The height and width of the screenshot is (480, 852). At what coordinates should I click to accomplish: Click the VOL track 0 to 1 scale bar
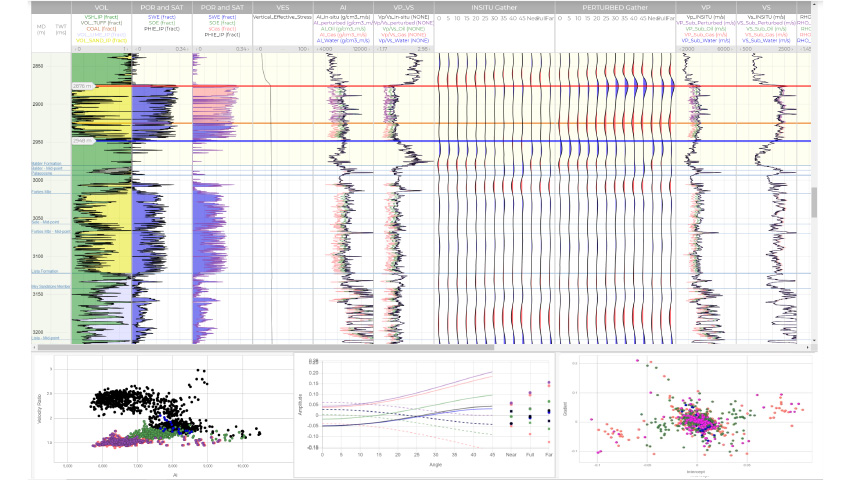coord(102,49)
